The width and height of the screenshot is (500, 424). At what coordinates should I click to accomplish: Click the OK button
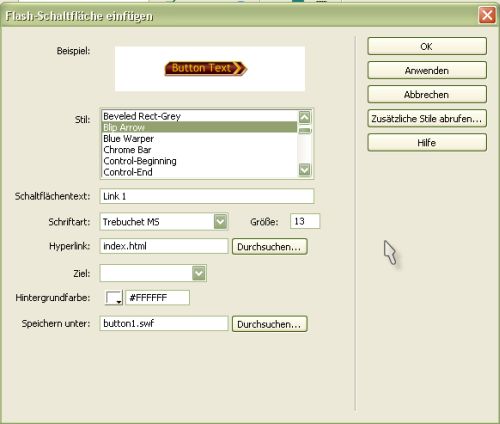point(427,46)
